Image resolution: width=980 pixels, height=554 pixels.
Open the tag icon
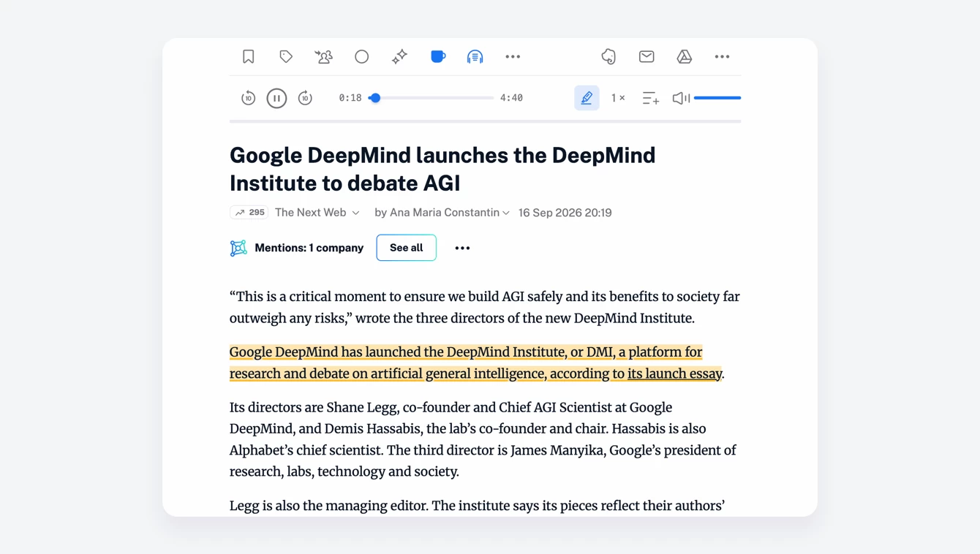click(286, 56)
